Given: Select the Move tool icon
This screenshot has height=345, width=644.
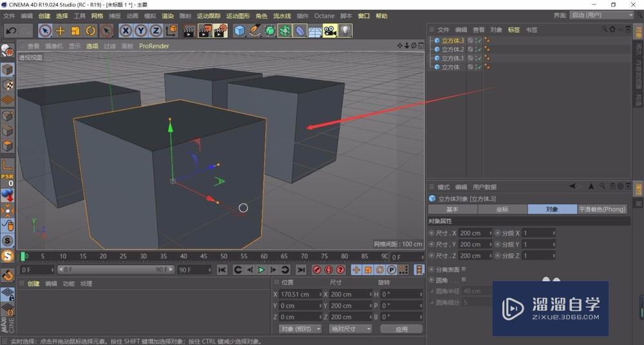Looking at the screenshot, I should point(61,31).
